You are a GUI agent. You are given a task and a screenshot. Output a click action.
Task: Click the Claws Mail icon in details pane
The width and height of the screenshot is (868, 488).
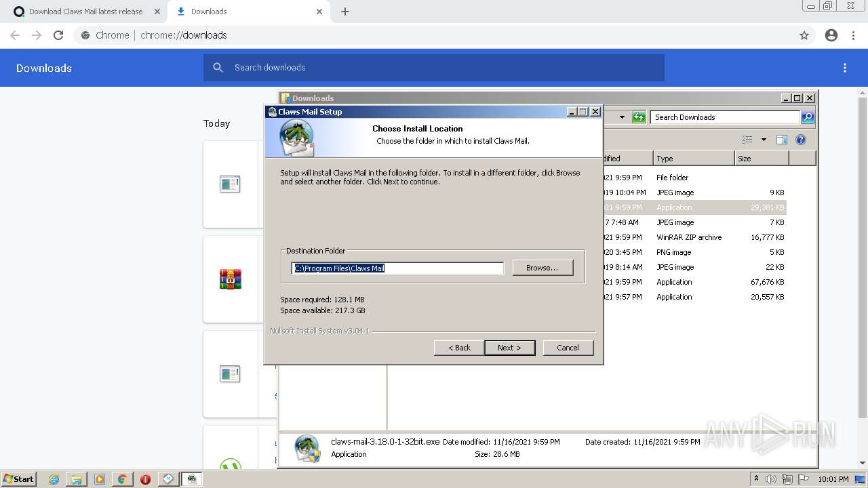point(307,449)
